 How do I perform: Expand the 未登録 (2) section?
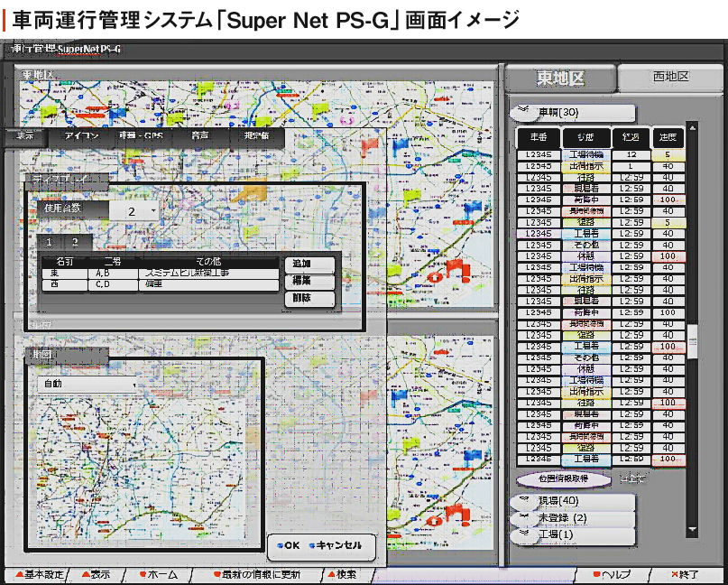[573, 518]
